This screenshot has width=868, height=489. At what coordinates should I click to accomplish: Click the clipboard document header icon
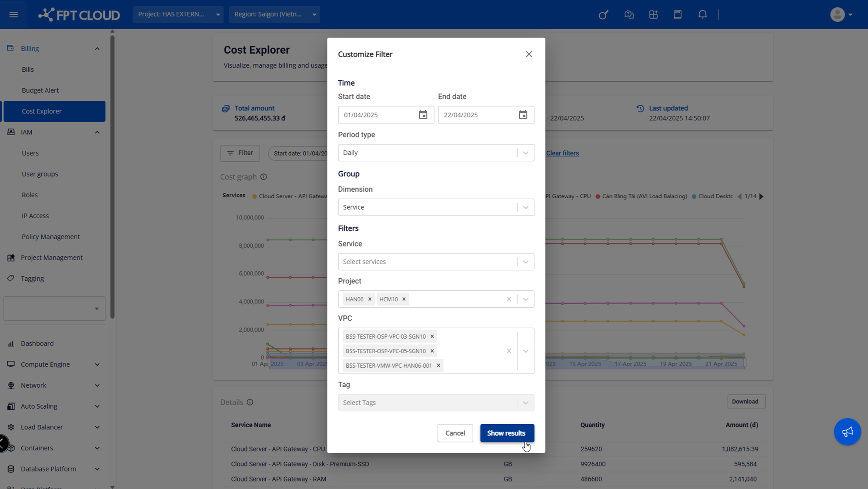(x=678, y=14)
